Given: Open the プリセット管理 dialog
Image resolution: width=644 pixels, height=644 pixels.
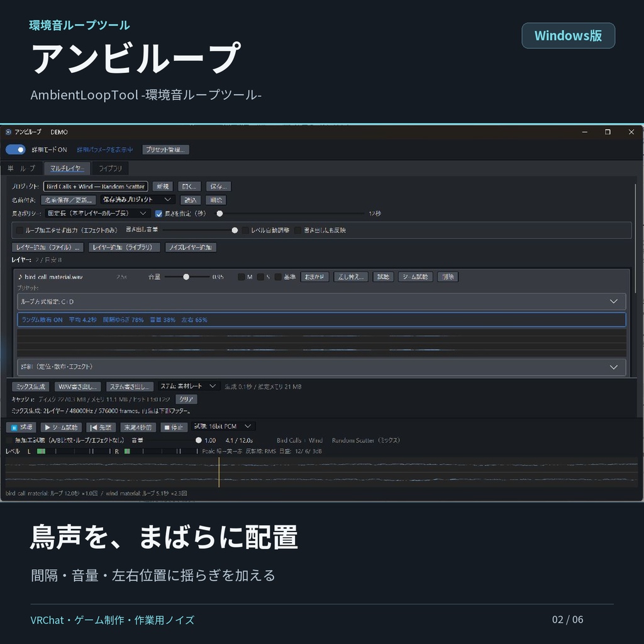Looking at the screenshot, I should pyautogui.click(x=165, y=150).
